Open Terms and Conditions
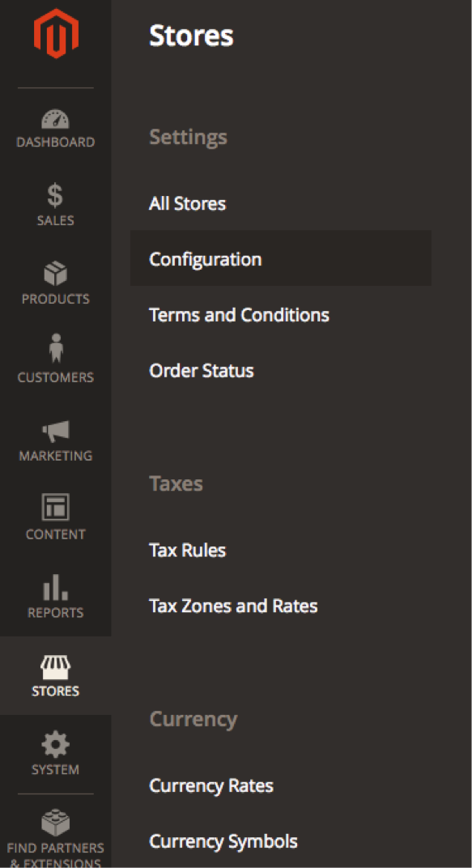 (239, 315)
